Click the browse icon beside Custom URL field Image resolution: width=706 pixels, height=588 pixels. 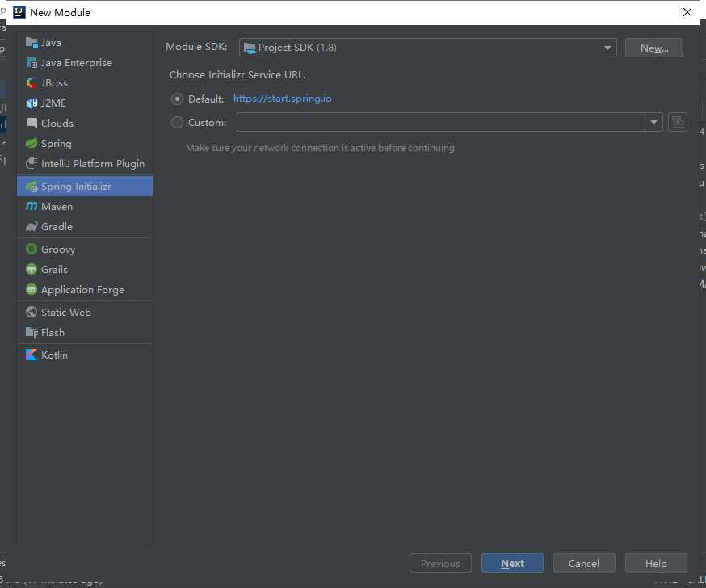(x=677, y=122)
